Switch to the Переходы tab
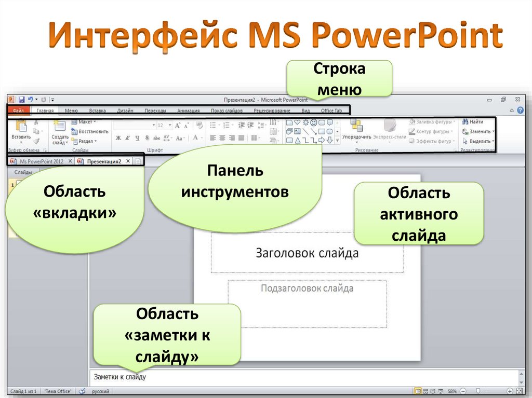The height and width of the screenshot is (398, 532). click(155, 111)
